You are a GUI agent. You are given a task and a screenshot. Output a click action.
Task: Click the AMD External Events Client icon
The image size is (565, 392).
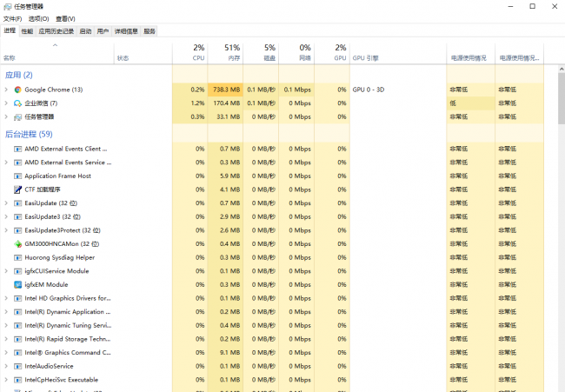pyautogui.click(x=17, y=149)
